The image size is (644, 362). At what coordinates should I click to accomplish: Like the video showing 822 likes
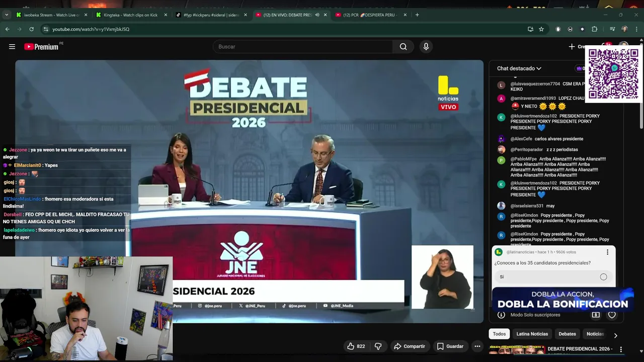coord(356,346)
